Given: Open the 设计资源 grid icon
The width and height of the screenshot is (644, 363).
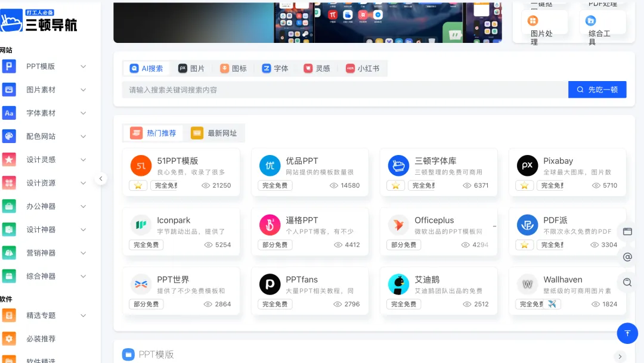Looking at the screenshot, I should tap(9, 183).
